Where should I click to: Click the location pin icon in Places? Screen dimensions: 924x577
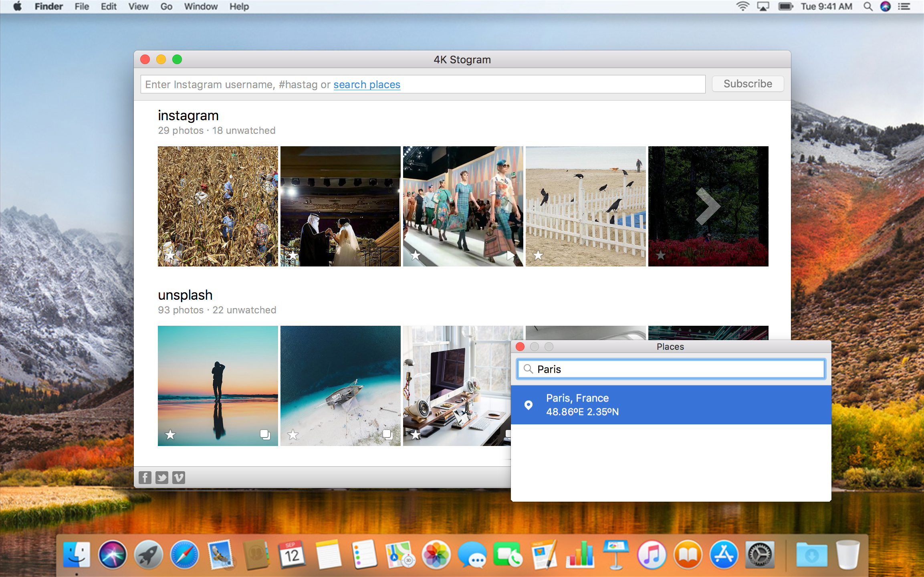point(529,405)
